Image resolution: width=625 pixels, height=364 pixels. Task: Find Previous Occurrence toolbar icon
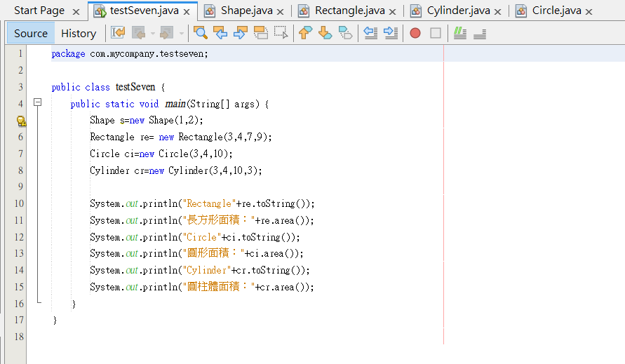click(220, 33)
